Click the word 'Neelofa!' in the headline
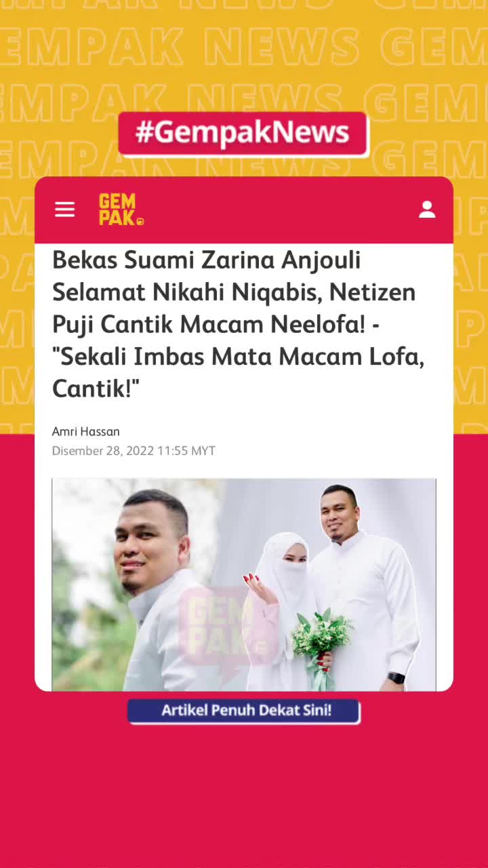Viewport: 488px width, 868px height. (x=320, y=325)
